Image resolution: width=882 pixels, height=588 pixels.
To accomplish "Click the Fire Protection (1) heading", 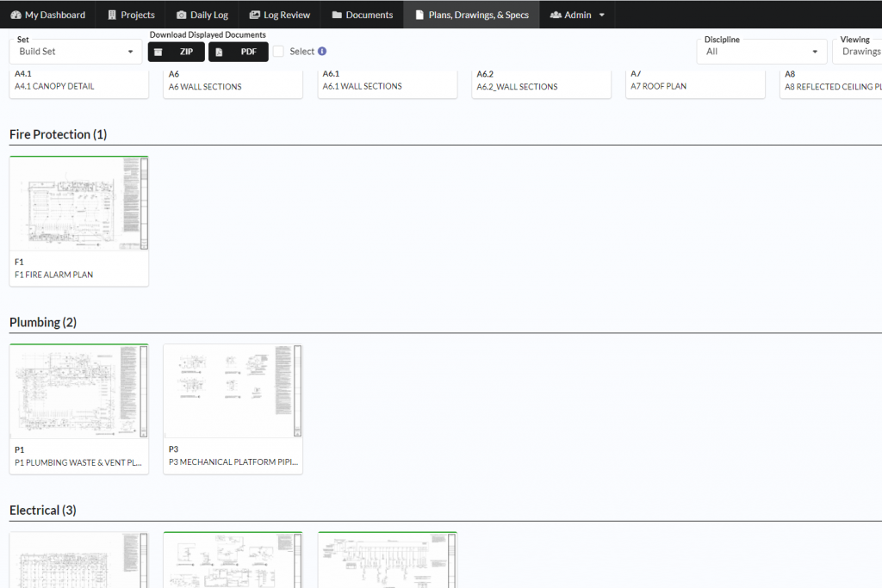I will tap(58, 134).
